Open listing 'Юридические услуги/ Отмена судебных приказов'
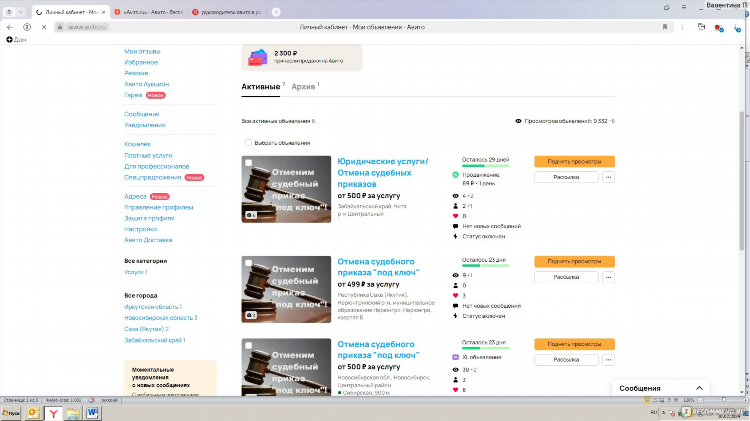The image size is (750, 421). point(383,173)
